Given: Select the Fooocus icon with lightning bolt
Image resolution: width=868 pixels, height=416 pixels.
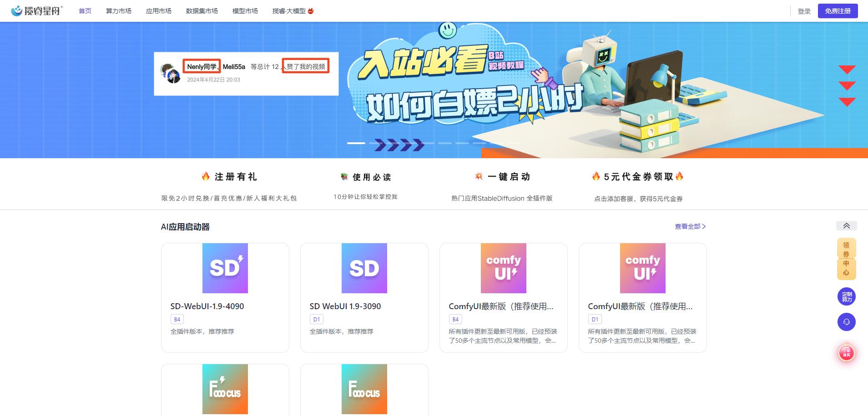Looking at the screenshot, I should click(225, 389).
